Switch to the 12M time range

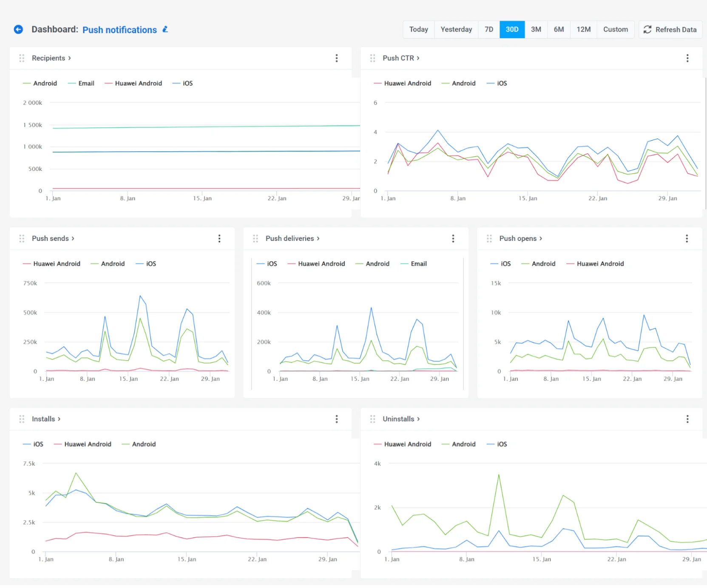point(583,29)
